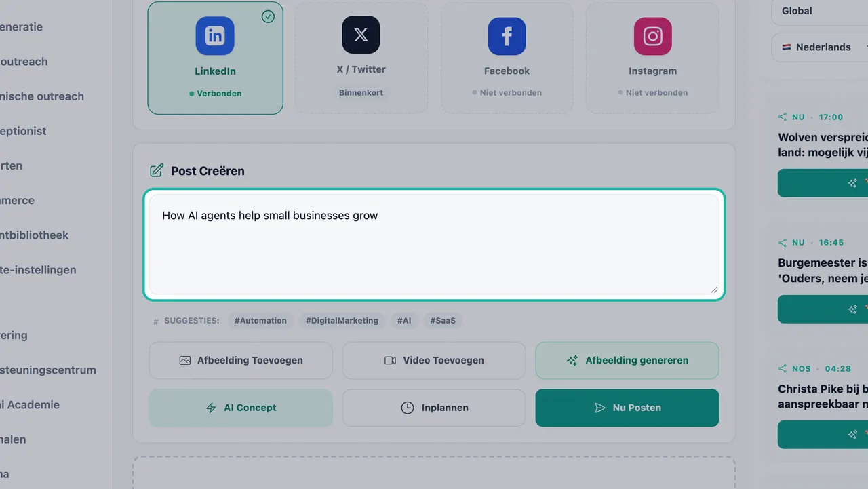Click sparkle button under Christa Pike headline
The width and height of the screenshot is (868, 489).
(x=823, y=435)
